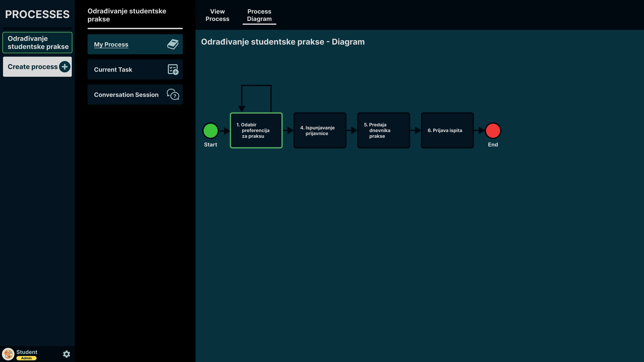Click the yellow Admin badge
The width and height of the screenshot is (644, 362).
tap(26, 358)
